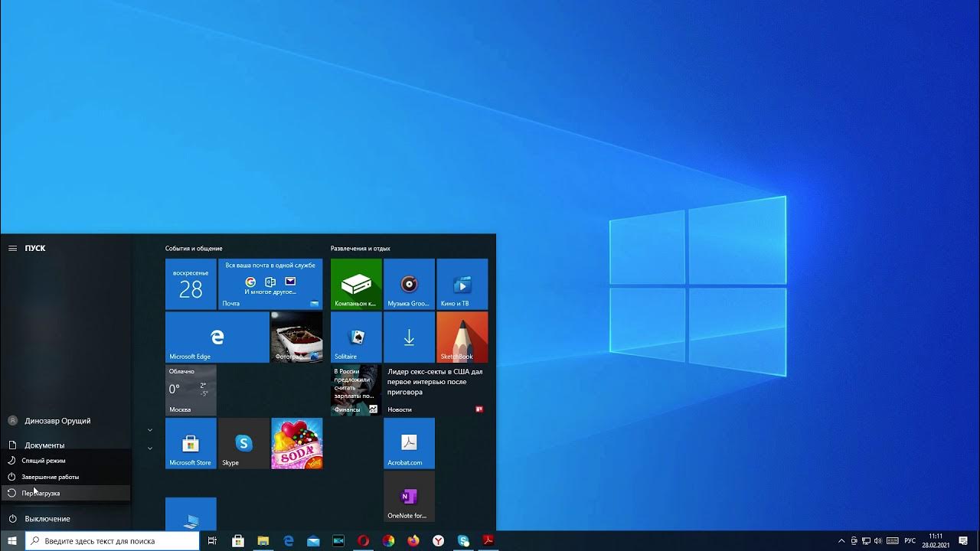Open File Explorer from taskbar

[263, 541]
